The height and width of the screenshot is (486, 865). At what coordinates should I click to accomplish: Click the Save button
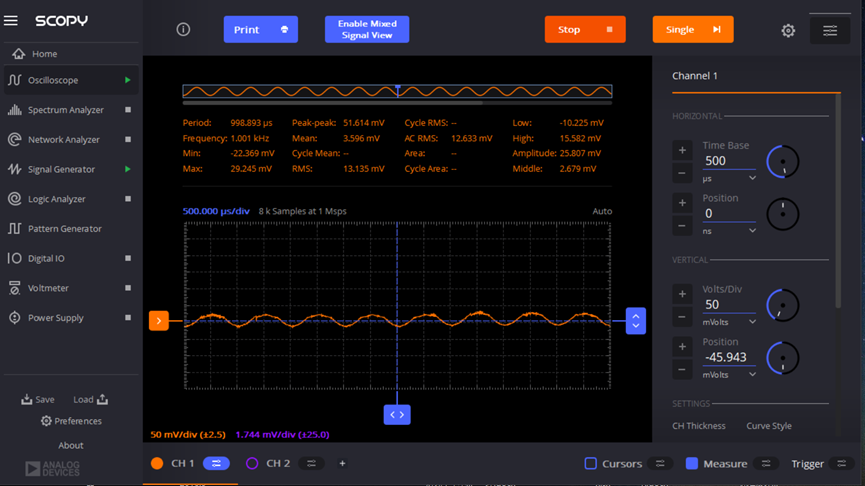coord(38,399)
